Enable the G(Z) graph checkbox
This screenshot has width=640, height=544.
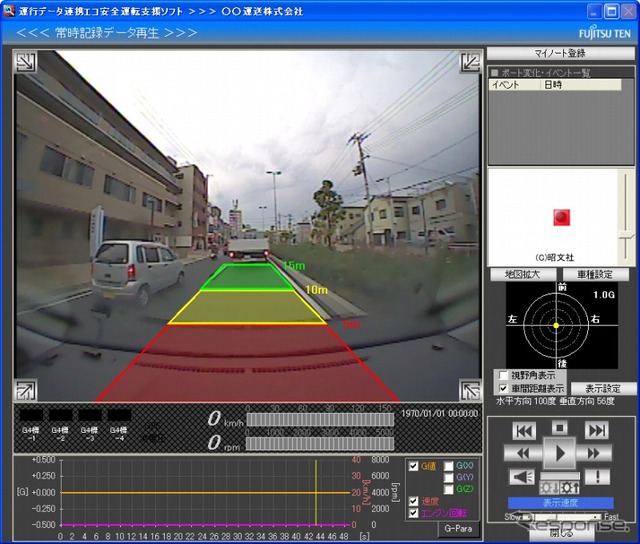pos(449,489)
